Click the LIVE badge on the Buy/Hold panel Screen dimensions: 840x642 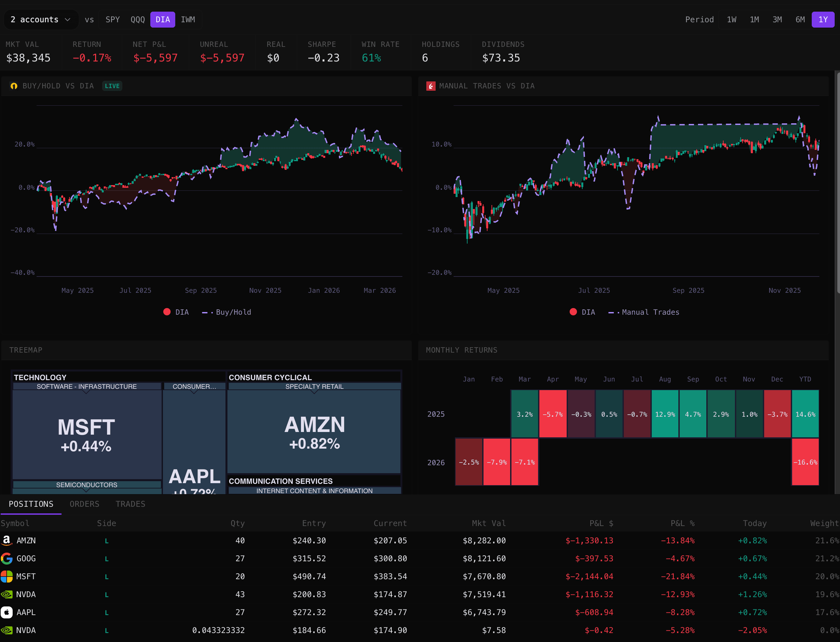112,86
